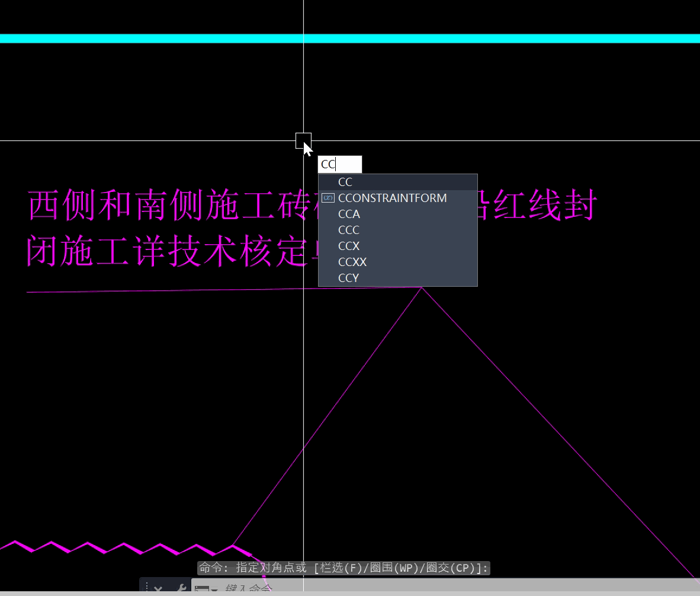Select CCC in the suggestion list
This screenshot has height=596, width=700.
tap(349, 230)
